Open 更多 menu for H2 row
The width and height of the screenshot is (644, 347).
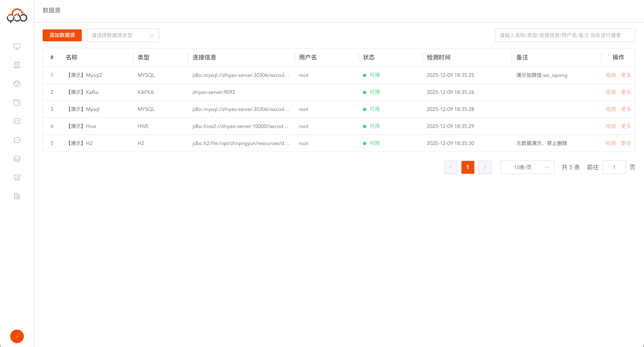pyautogui.click(x=626, y=143)
